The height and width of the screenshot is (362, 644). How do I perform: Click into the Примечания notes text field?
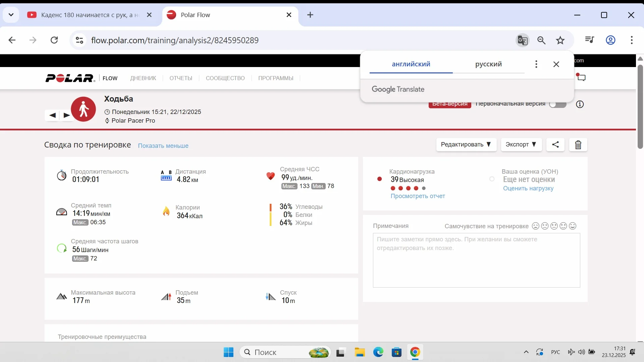click(x=476, y=260)
